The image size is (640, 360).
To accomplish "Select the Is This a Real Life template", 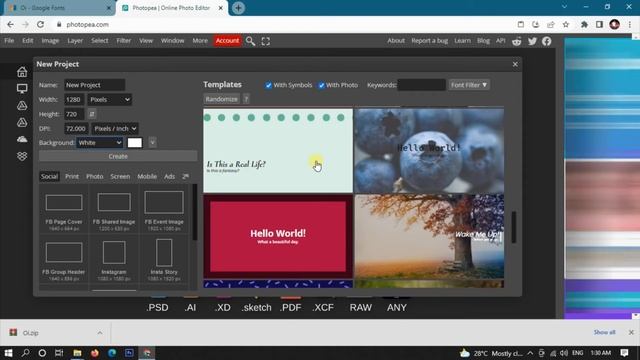I will [x=278, y=151].
